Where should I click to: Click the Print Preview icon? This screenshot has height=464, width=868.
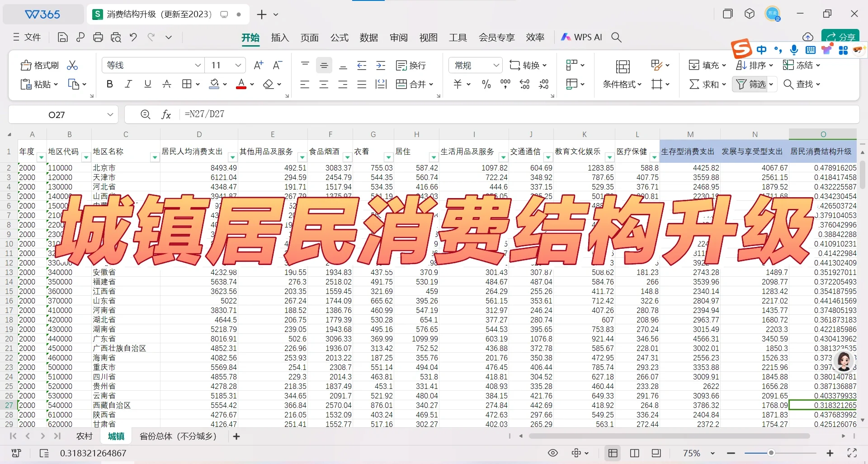click(x=116, y=38)
